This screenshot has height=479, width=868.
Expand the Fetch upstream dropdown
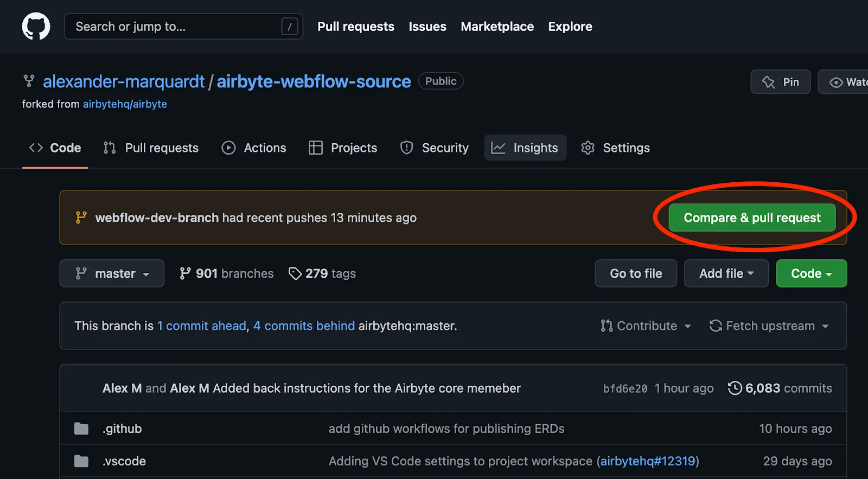[769, 325]
